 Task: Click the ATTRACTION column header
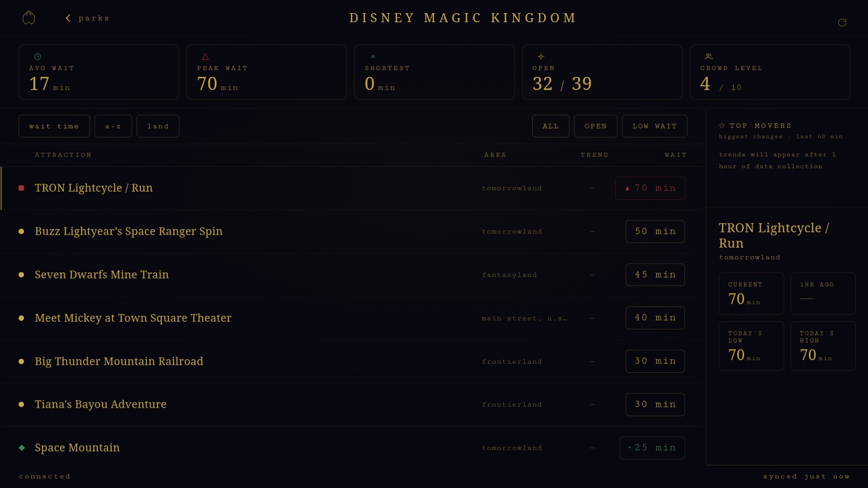click(63, 155)
